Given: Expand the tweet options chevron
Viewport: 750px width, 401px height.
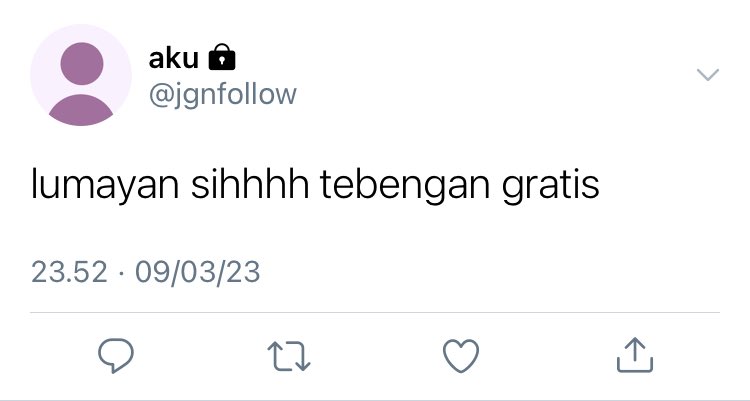Looking at the screenshot, I should point(708,75).
